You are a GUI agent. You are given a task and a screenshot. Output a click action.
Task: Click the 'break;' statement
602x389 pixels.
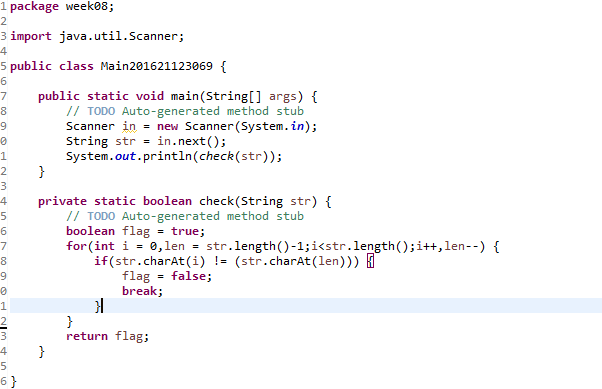142,291
